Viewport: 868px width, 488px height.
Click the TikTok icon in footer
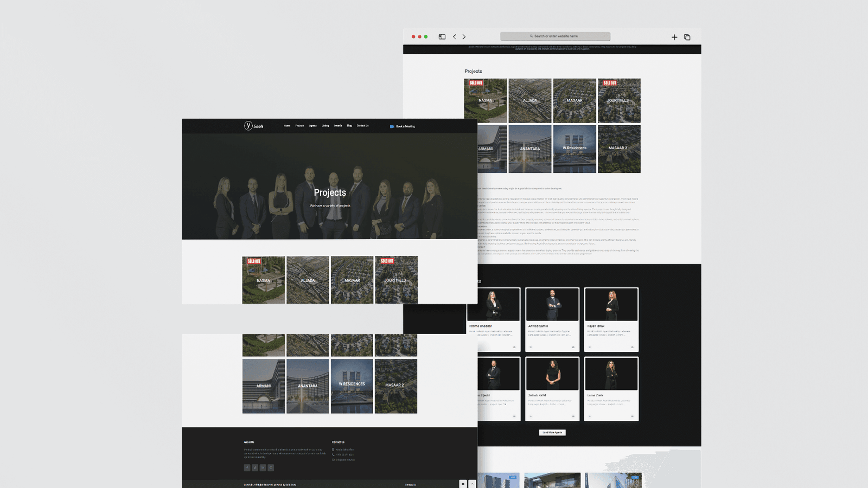point(255,467)
